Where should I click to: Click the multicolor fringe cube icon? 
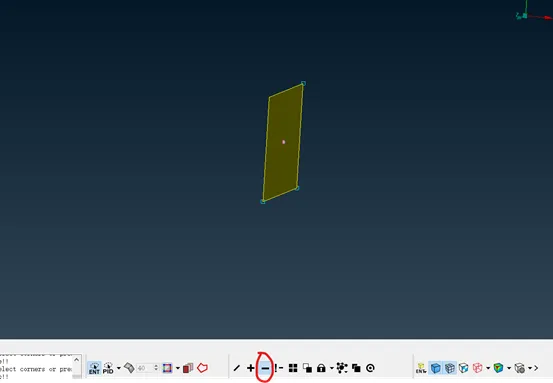pyautogui.click(x=498, y=368)
